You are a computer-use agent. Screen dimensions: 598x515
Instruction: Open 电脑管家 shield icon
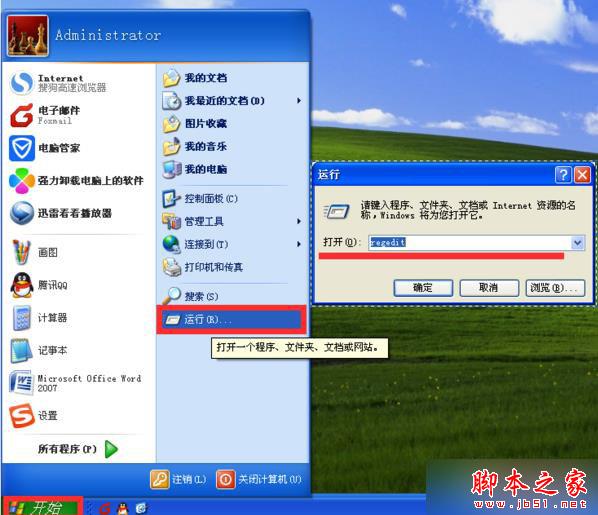pyautogui.click(x=22, y=148)
